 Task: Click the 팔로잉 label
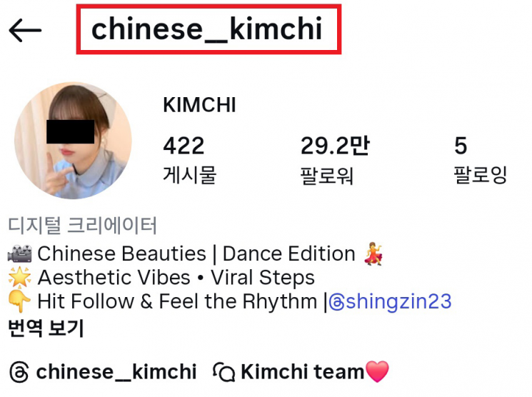pos(481,175)
